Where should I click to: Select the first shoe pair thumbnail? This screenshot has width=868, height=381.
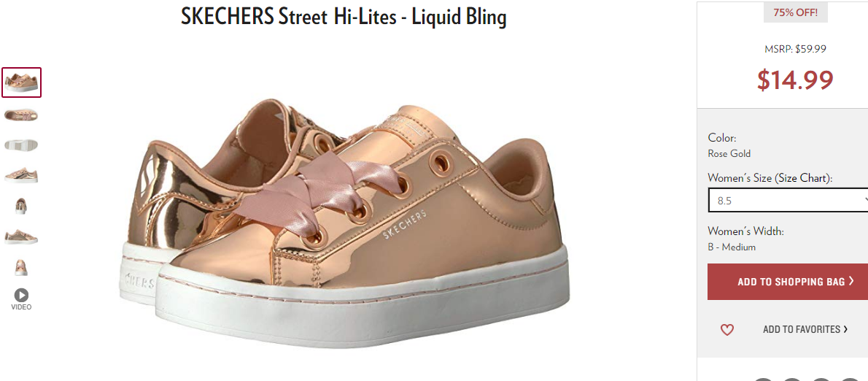coord(22,82)
